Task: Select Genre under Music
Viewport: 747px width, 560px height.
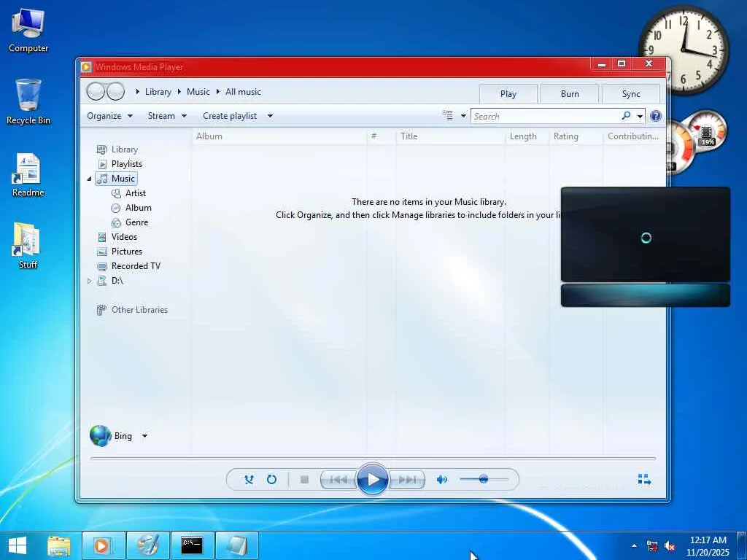Action: pos(130,222)
